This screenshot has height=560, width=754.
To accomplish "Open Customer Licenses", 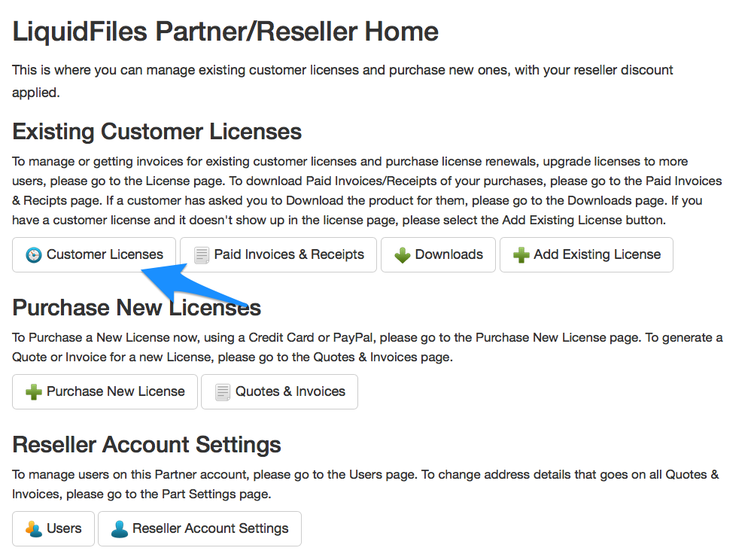I will click(x=93, y=254).
